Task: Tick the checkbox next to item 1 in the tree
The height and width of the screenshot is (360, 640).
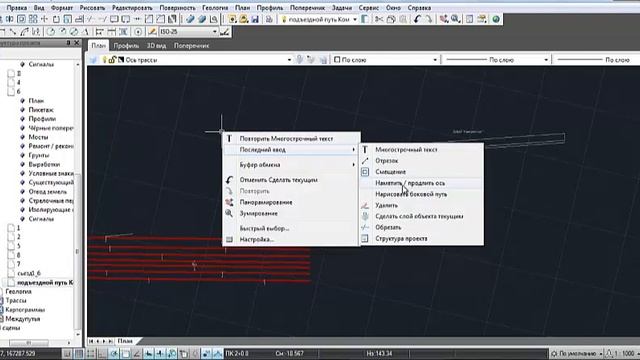Action: (x=11, y=228)
